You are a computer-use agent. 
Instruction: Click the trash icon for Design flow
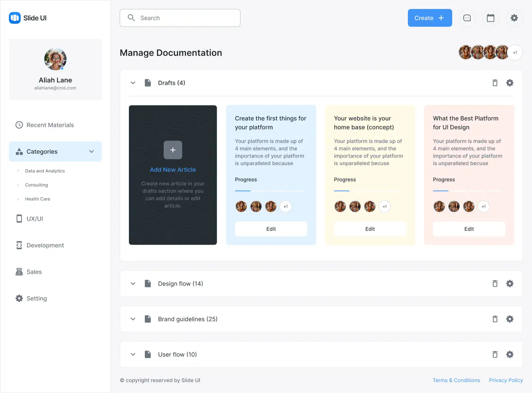[x=495, y=283]
